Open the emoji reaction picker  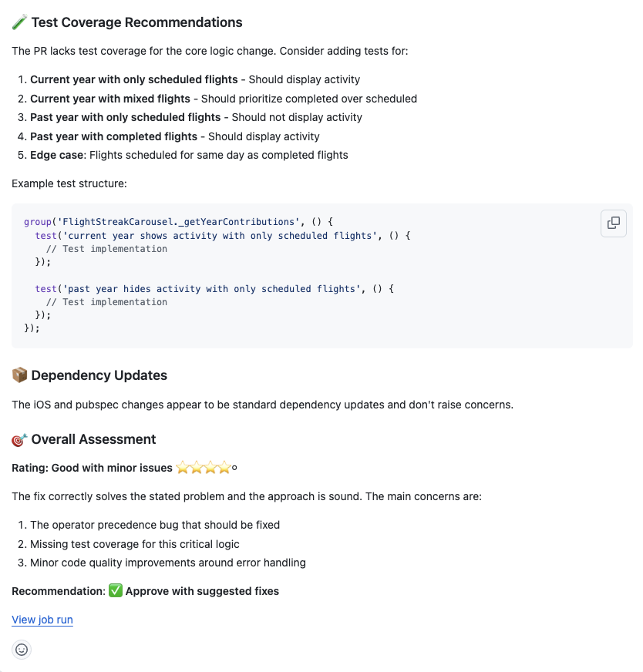pyautogui.click(x=22, y=650)
